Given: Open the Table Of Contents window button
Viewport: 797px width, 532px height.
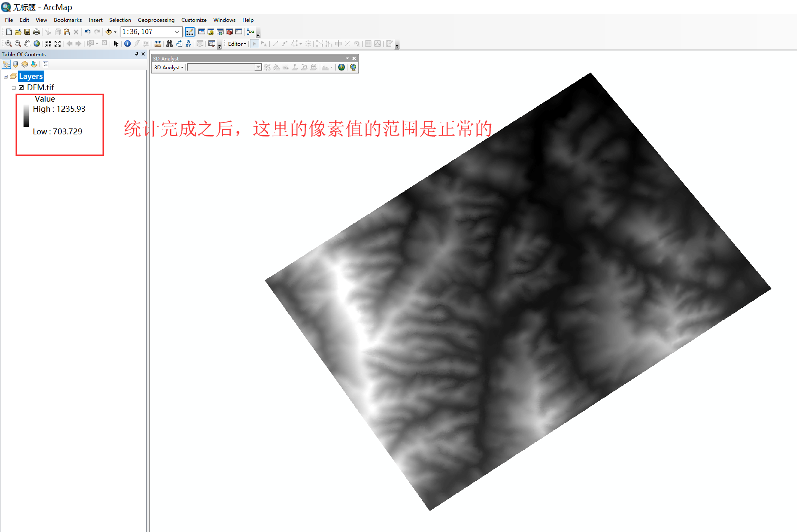Looking at the screenshot, I should (x=202, y=32).
